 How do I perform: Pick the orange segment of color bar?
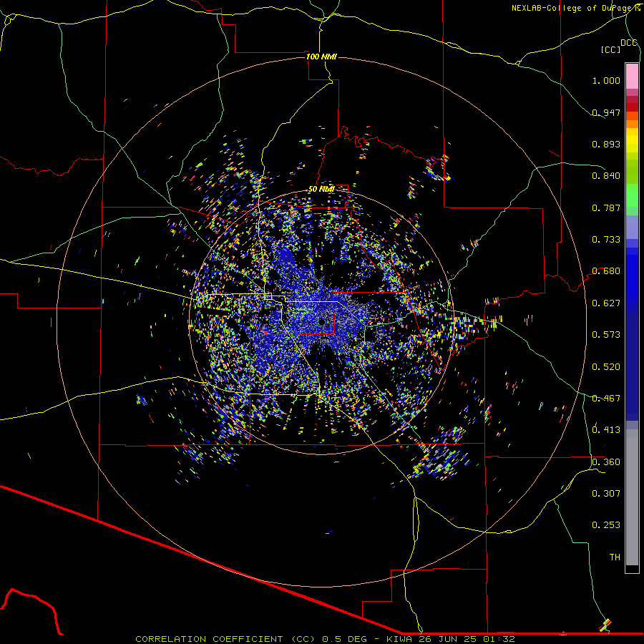[x=632, y=124]
